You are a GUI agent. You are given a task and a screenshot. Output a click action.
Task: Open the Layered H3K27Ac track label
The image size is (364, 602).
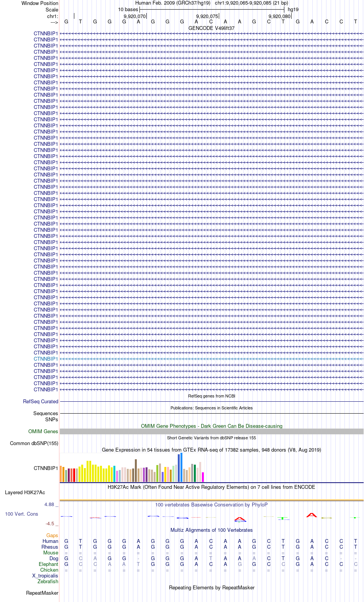click(x=25, y=492)
